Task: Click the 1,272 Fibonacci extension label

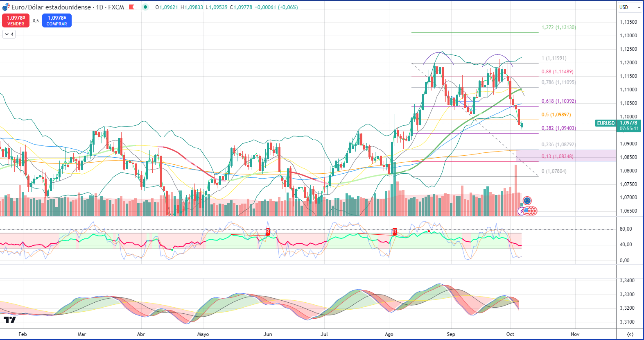Action: 558,27
